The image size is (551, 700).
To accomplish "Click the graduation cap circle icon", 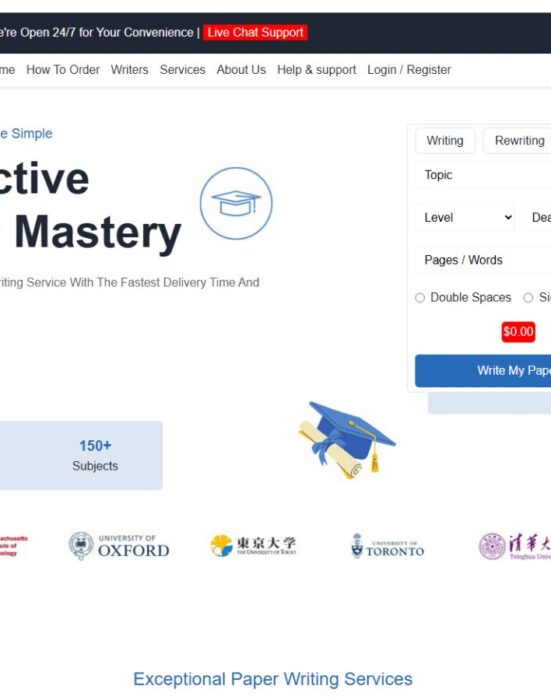I will (x=236, y=204).
